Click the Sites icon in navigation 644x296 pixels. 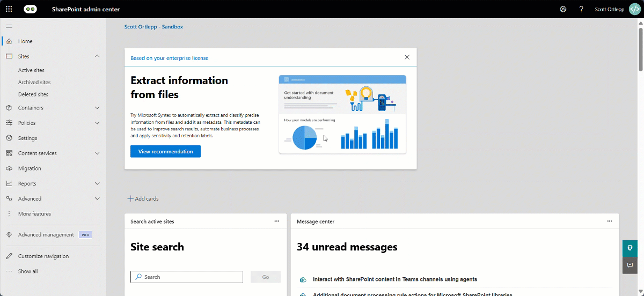click(x=9, y=56)
